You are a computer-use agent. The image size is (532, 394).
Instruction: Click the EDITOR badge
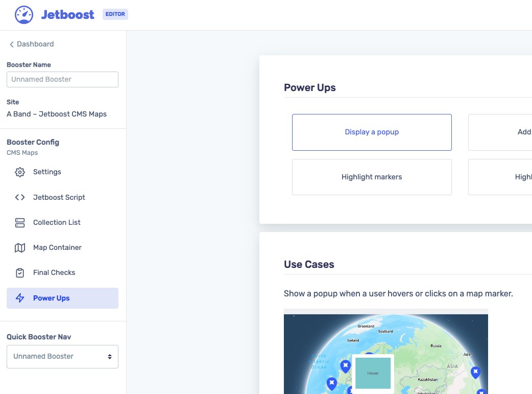tap(115, 14)
